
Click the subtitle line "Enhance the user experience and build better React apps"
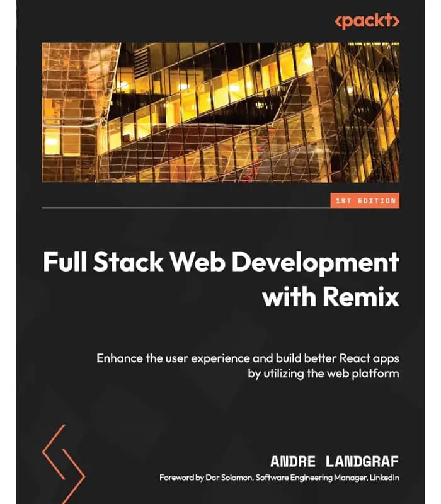[248, 358]
